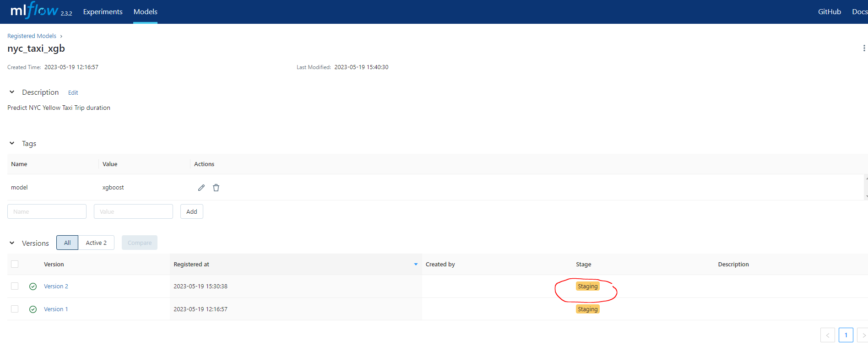Go back to Registered Models breadcrumb
The height and width of the screenshot is (362, 868).
32,36
